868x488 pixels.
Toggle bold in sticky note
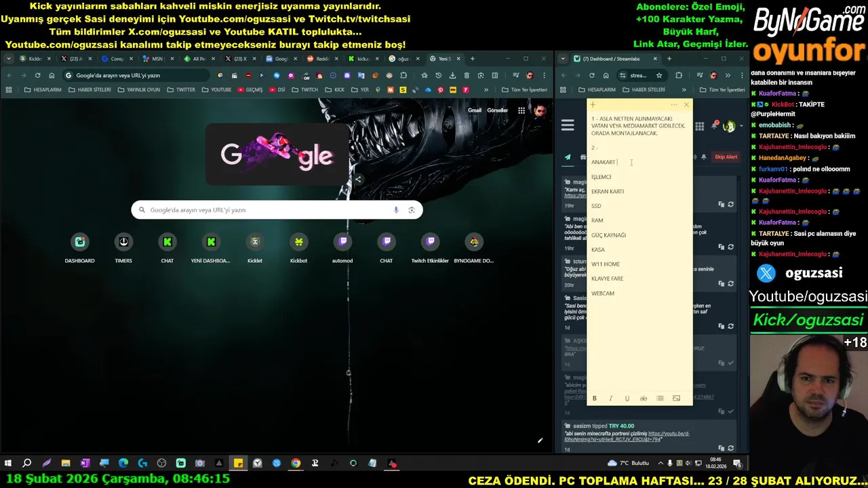point(595,399)
